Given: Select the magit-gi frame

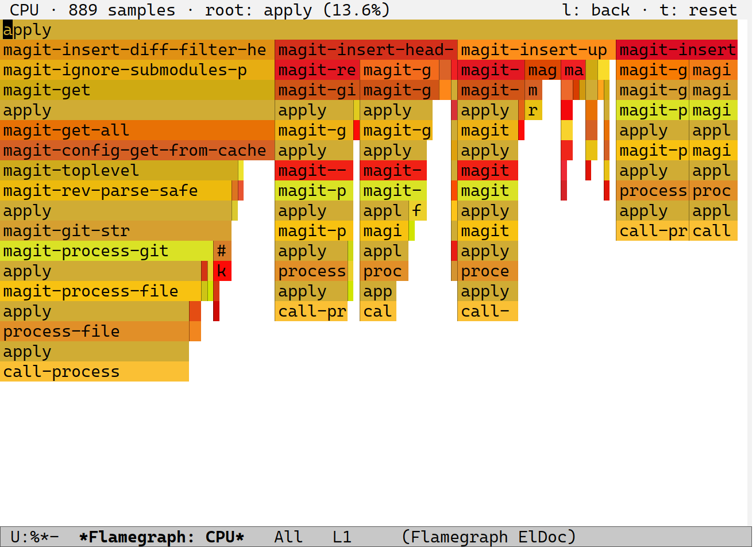Looking at the screenshot, I should (318, 90).
